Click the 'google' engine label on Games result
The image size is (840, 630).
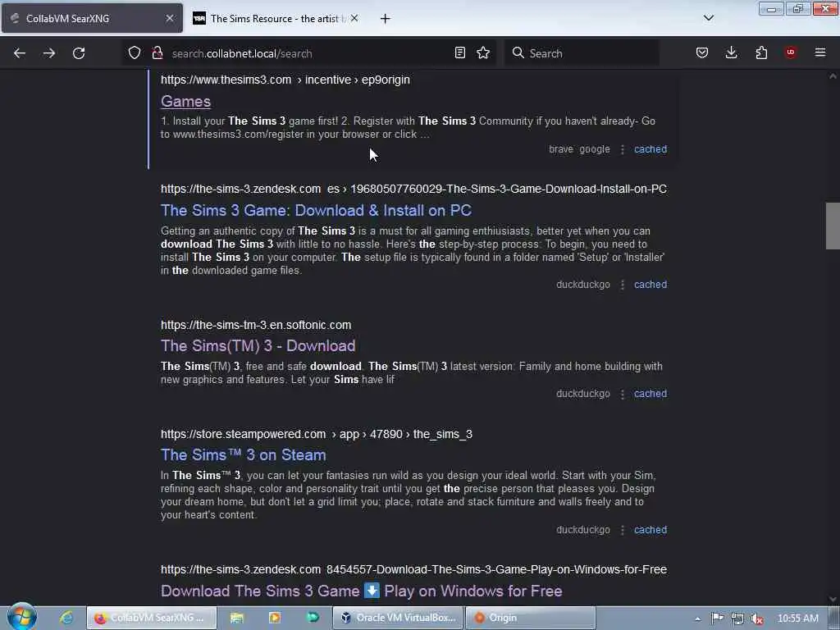click(x=595, y=149)
